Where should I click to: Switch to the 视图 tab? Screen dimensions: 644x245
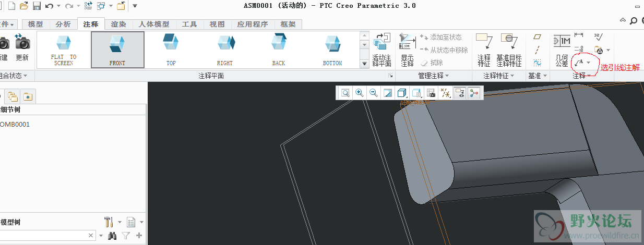[217, 24]
